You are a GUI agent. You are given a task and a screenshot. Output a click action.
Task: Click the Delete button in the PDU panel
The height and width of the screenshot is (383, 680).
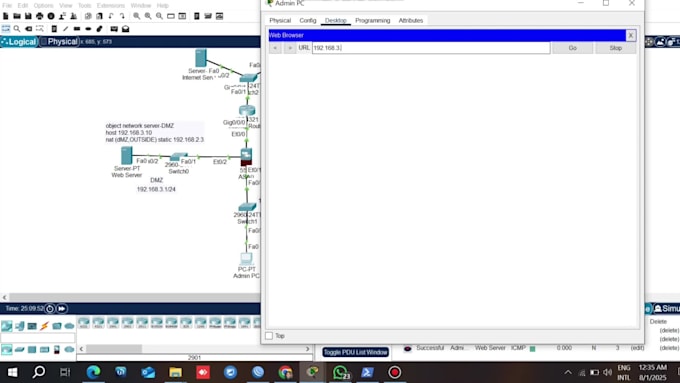pos(658,322)
